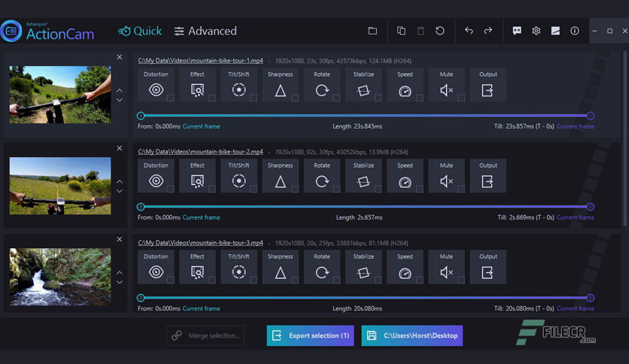Remove mountain-bike-tour-2 clip with X
The width and height of the screenshot is (629, 364).
120,148
